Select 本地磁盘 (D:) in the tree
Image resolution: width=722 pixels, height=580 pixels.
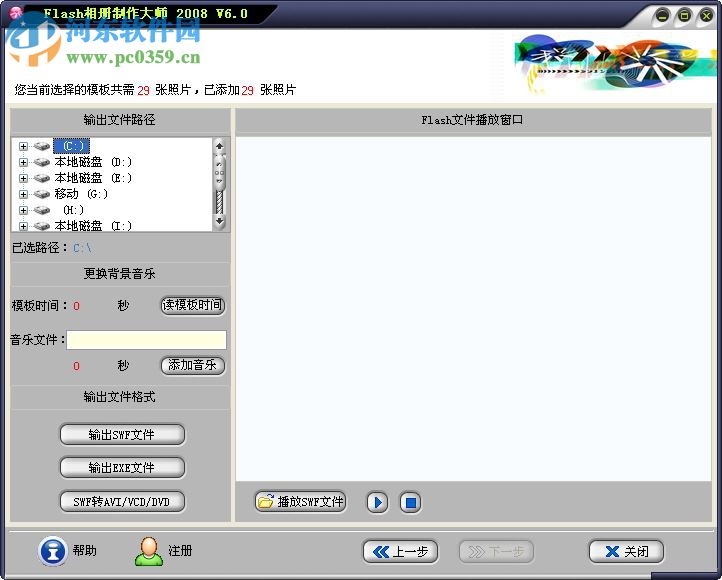coord(93,162)
